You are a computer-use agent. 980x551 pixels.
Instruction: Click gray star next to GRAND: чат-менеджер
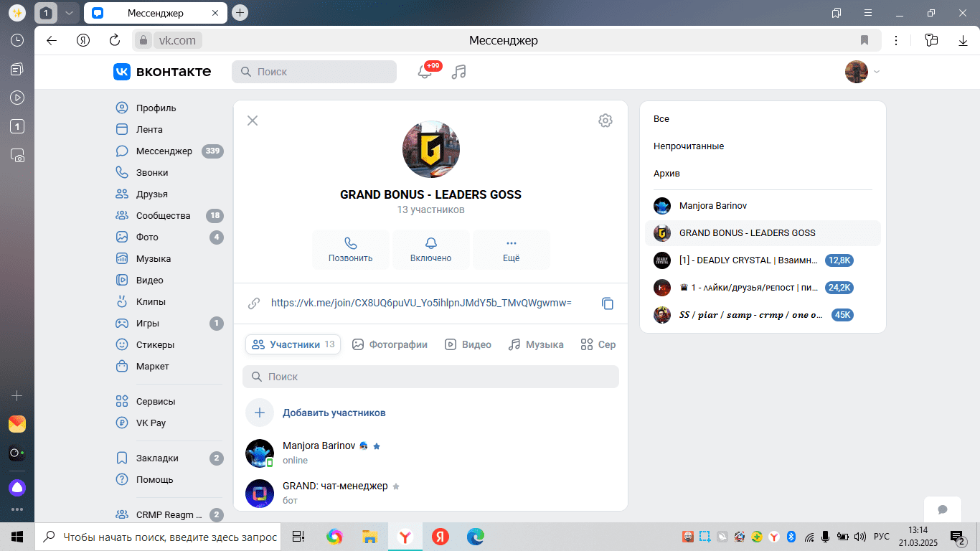click(x=396, y=486)
